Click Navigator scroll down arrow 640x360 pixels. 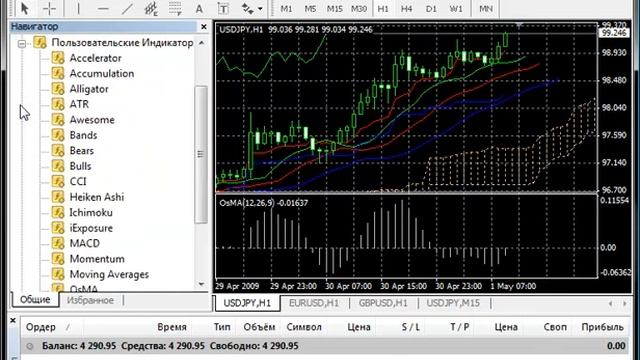point(202,284)
